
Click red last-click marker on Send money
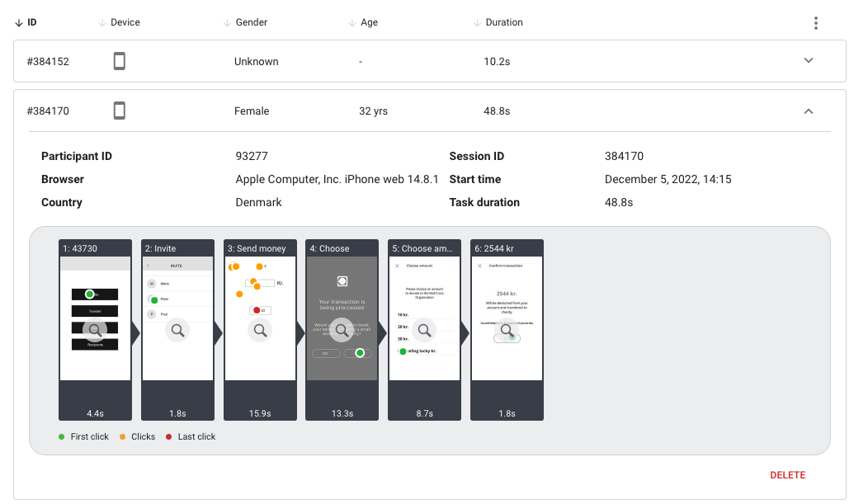pyautogui.click(x=257, y=310)
